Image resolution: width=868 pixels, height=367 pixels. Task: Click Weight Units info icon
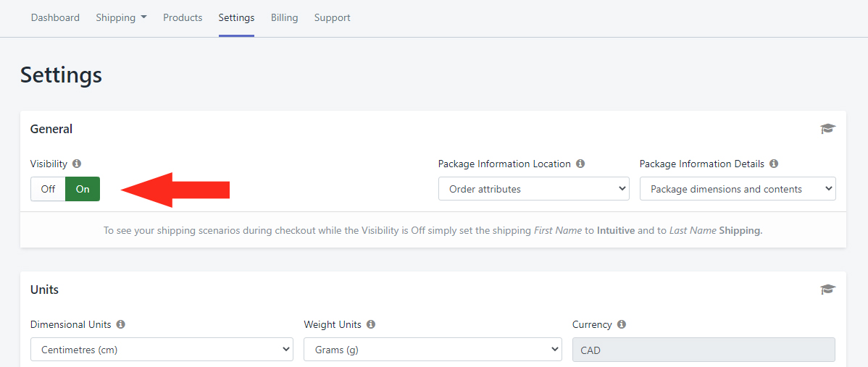(370, 325)
